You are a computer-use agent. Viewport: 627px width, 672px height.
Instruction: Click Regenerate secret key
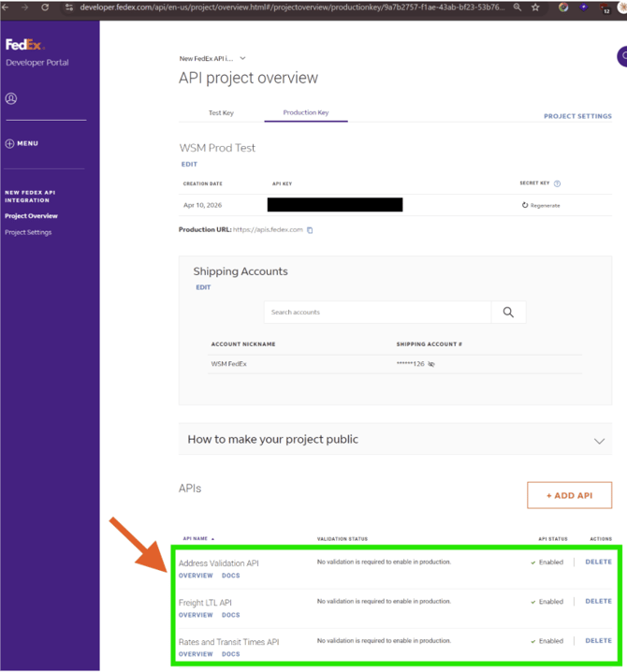point(541,205)
